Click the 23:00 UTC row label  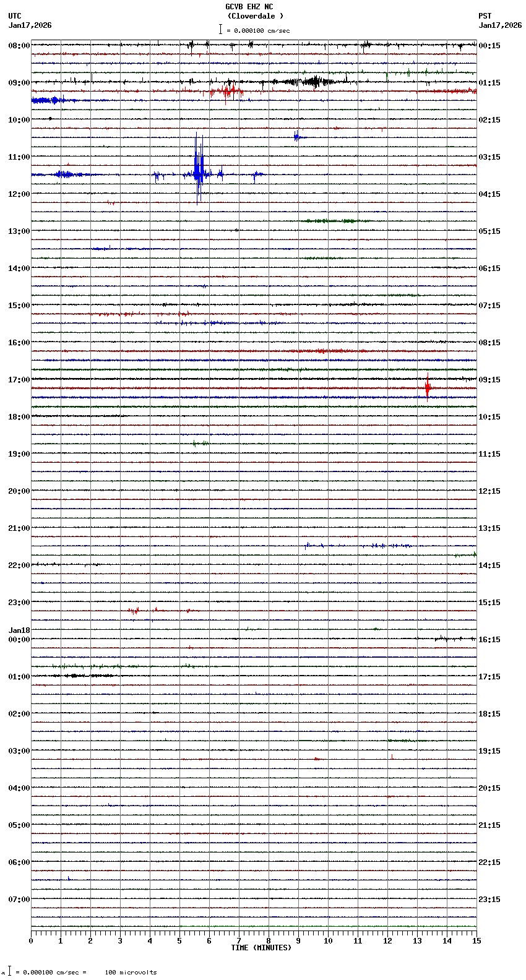[x=19, y=603]
